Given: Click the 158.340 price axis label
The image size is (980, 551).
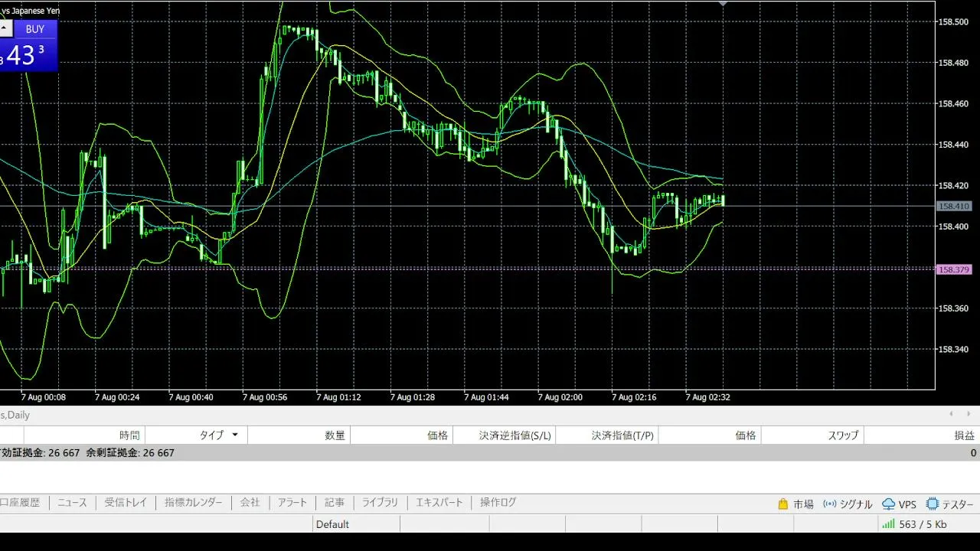Looking at the screenshot, I should [952, 349].
